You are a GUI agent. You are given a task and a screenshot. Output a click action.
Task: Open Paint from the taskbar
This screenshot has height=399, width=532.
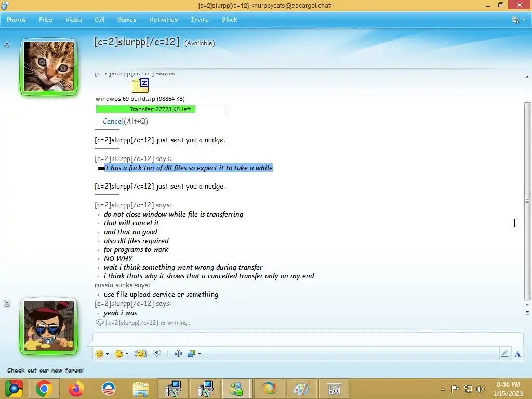[301, 389]
